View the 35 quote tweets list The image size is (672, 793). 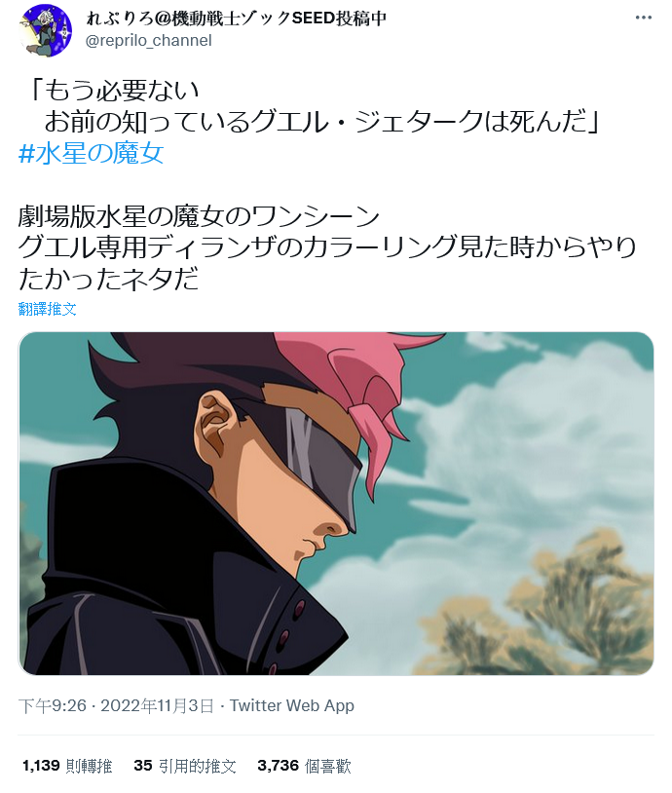[185, 766]
